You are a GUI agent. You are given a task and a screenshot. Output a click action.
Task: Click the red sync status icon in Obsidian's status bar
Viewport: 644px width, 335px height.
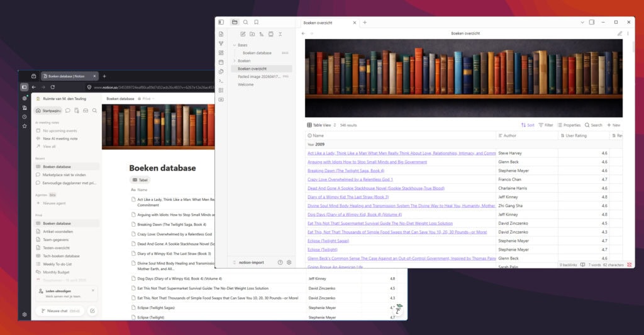click(629, 264)
